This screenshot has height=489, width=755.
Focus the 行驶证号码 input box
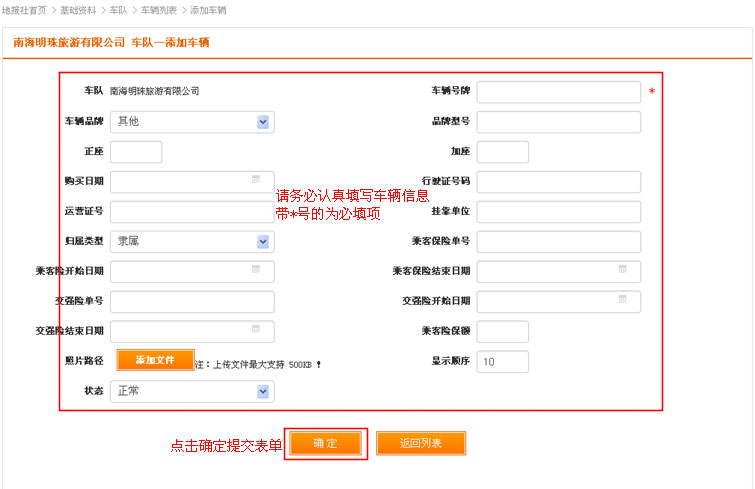click(558, 182)
